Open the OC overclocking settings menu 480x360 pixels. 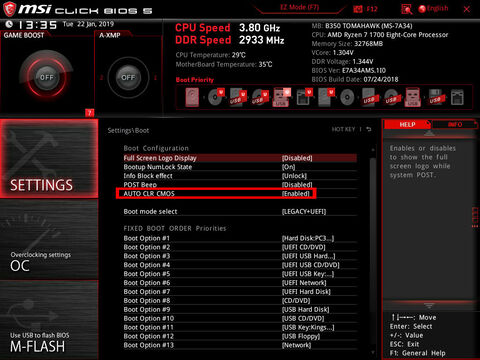[49, 240]
